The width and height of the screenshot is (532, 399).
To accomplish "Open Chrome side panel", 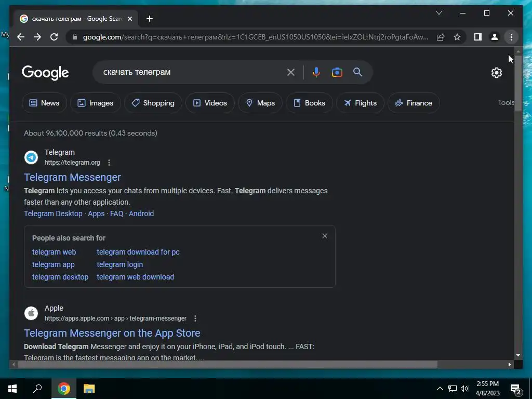I will click(478, 37).
